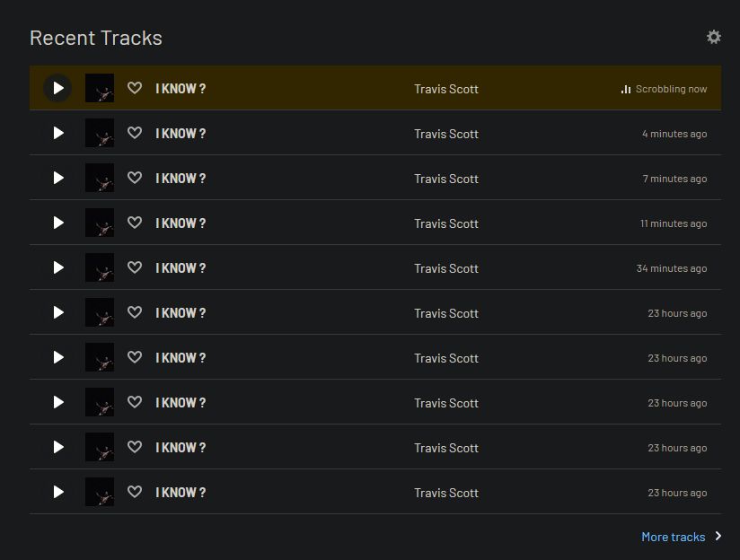This screenshot has width=740, height=560.
Task: Open the Recent Tracks settings gear
Action: 713,37
